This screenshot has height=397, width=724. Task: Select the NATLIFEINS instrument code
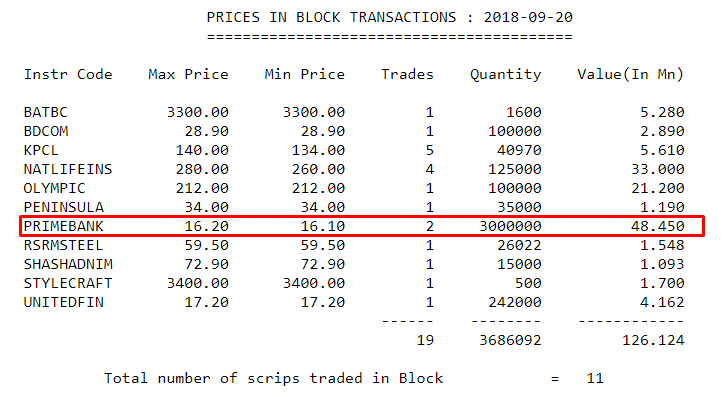click(68, 169)
